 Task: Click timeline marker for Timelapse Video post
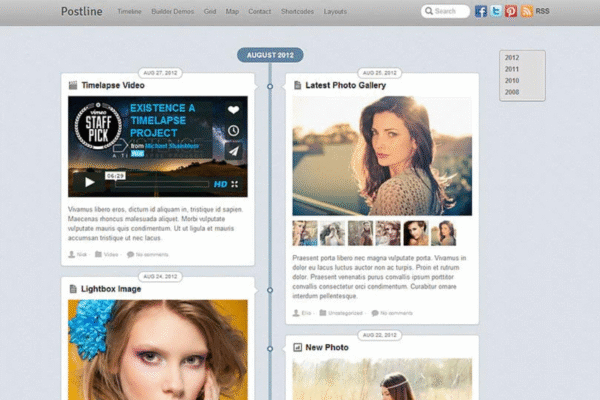pos(270,87)
